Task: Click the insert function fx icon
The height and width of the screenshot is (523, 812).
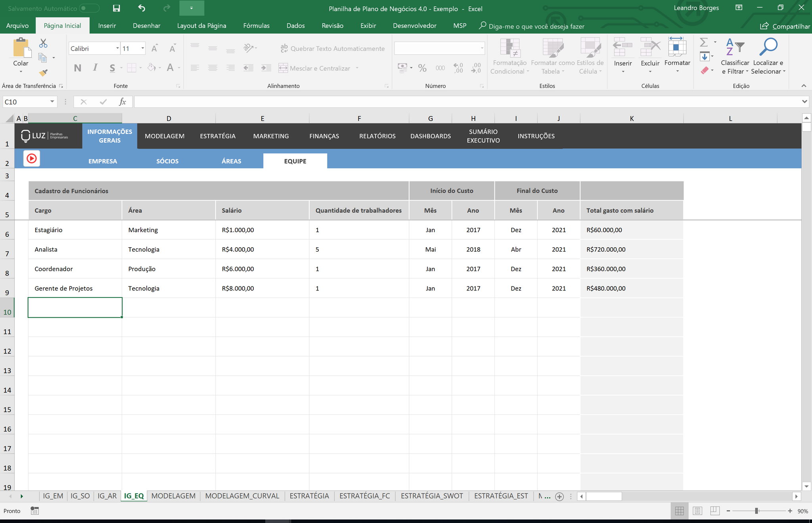Action: click(123, 102)
